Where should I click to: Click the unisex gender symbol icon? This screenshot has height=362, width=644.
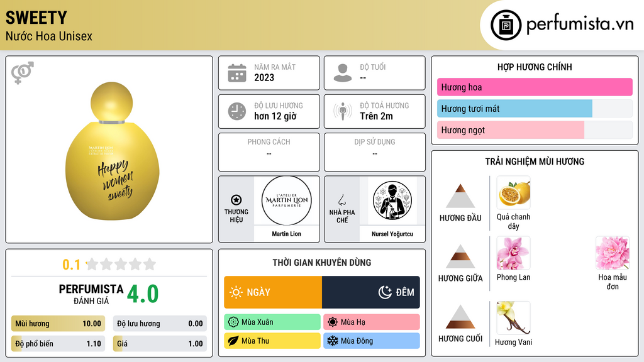[x=22, y=73]
